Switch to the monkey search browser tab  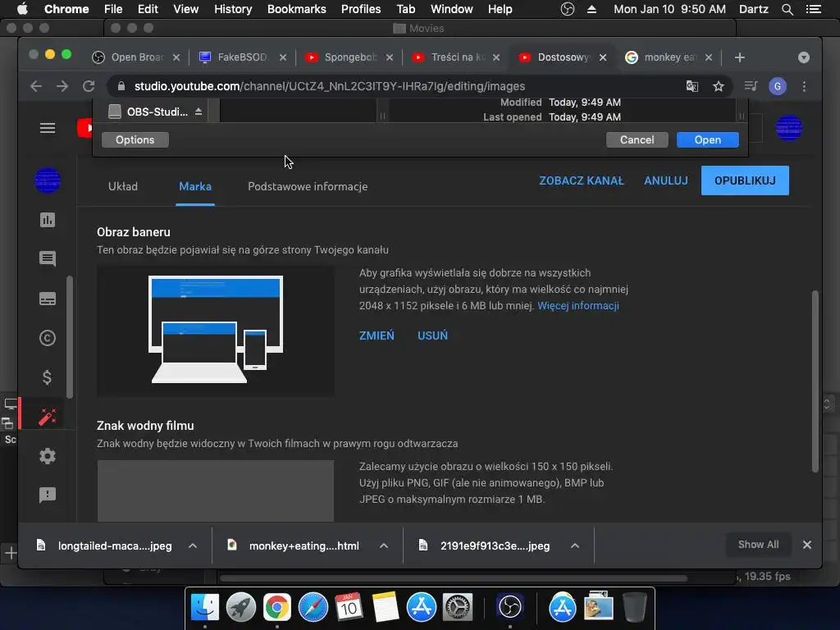point(669,57)
